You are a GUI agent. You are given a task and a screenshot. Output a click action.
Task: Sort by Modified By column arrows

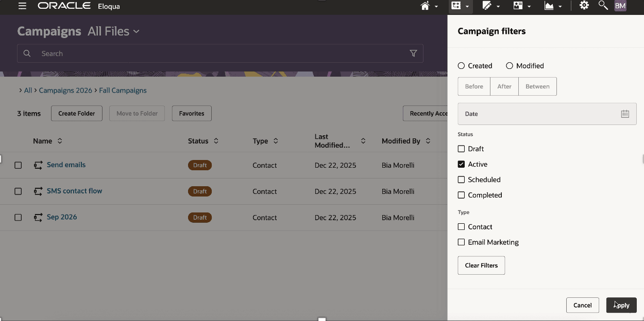tap(428, 141)
